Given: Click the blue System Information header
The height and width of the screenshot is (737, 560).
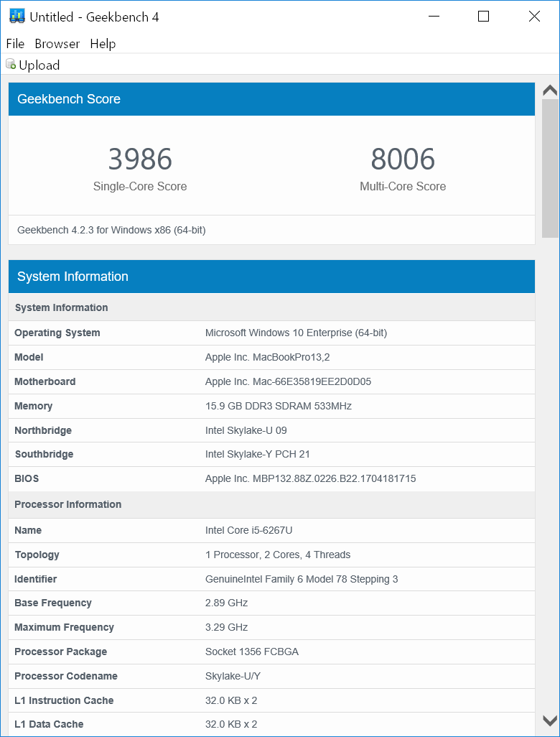Looking at the screenshot, I should click(x=271, y=277).
